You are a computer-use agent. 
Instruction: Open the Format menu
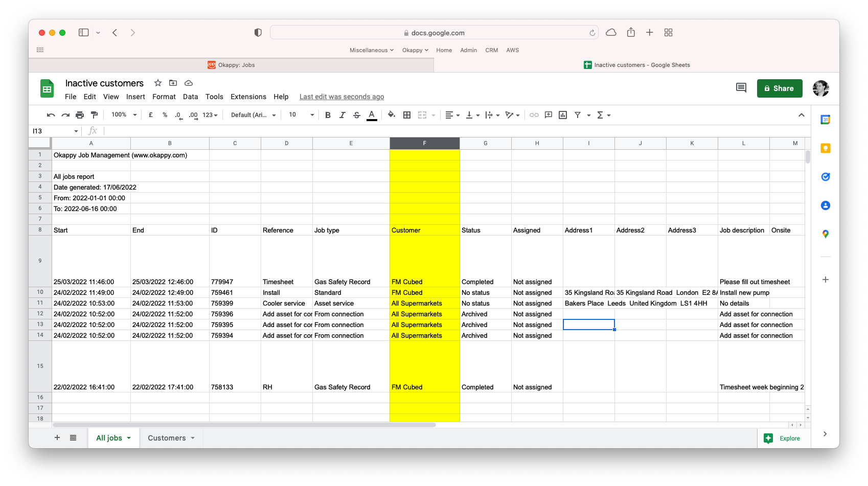(164, 97)
